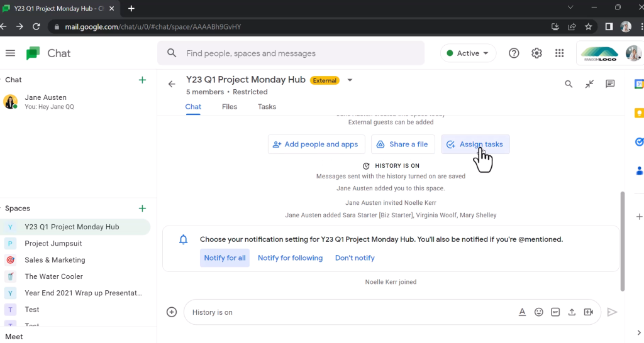This screenshot has width=644, height=343.
Task: Click the Google Chat logo
Action: 33,53
